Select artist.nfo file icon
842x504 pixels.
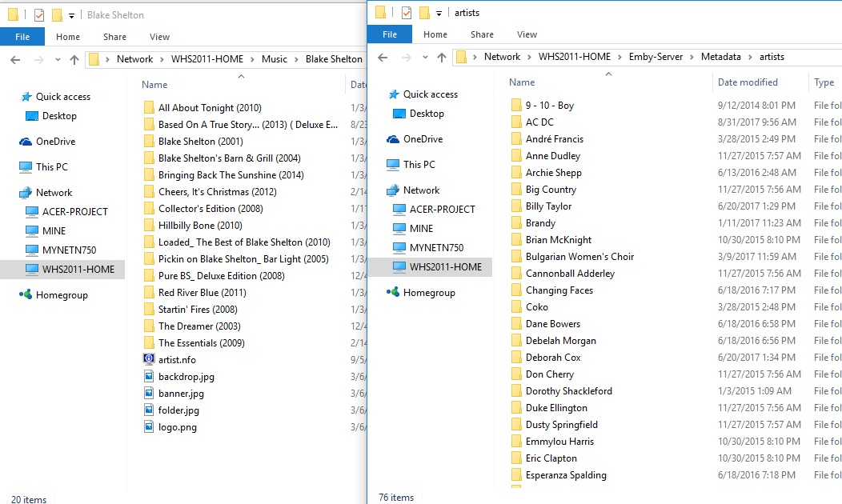click(149, 360)
